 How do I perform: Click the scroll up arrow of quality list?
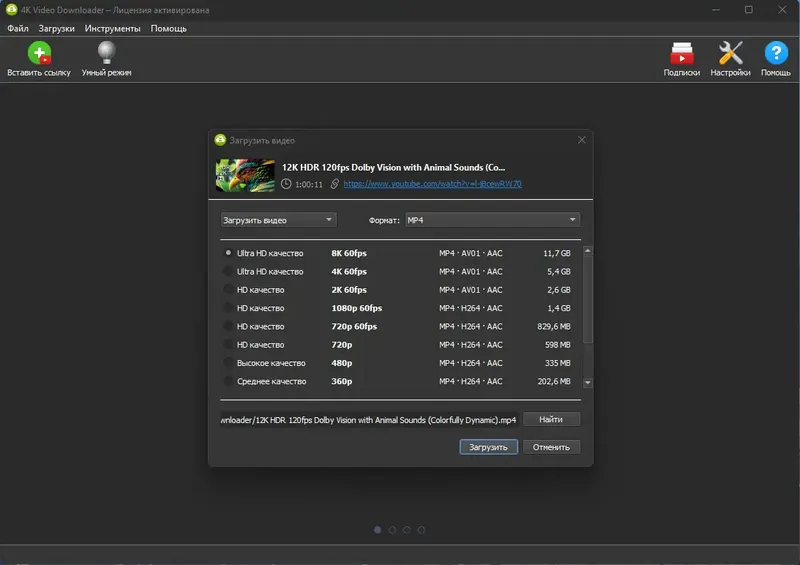coord(588,251)
